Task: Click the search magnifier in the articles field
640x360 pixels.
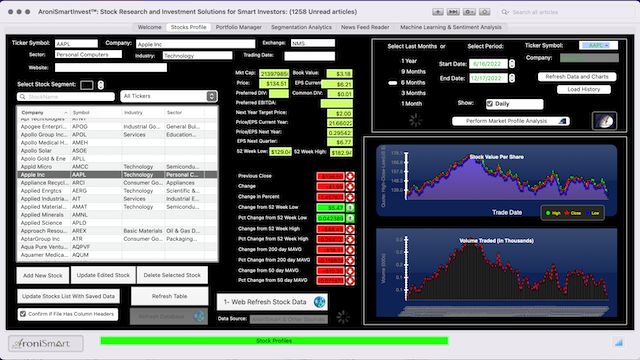Action: 505,12
